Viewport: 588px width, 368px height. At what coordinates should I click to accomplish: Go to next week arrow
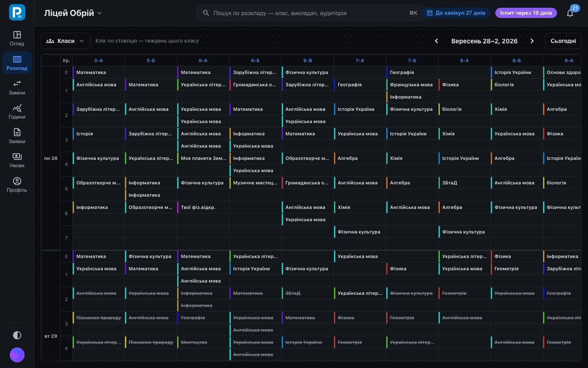pyautogui.click(x=532, y=41)
